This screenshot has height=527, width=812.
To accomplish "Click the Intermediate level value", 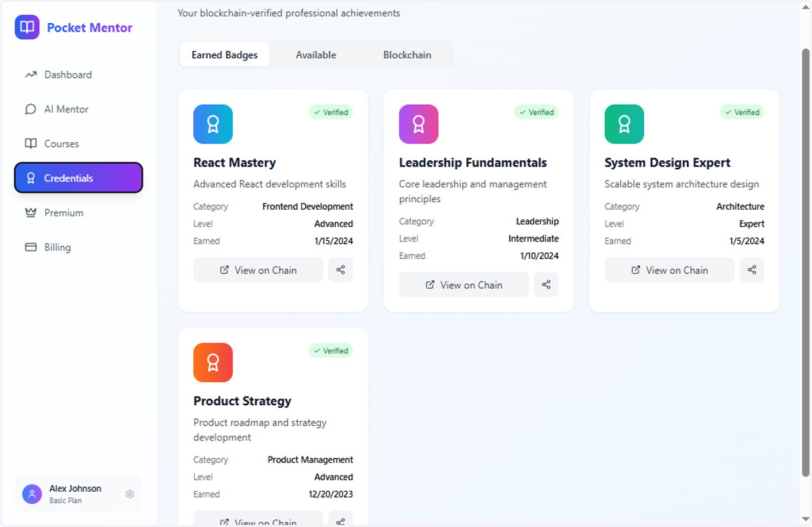I will [534, 238].
